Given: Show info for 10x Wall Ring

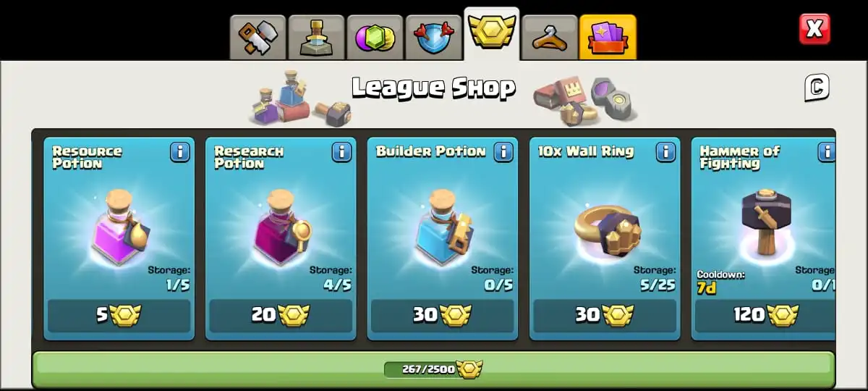Looking at the screenshot, I should tap(665, 152).
